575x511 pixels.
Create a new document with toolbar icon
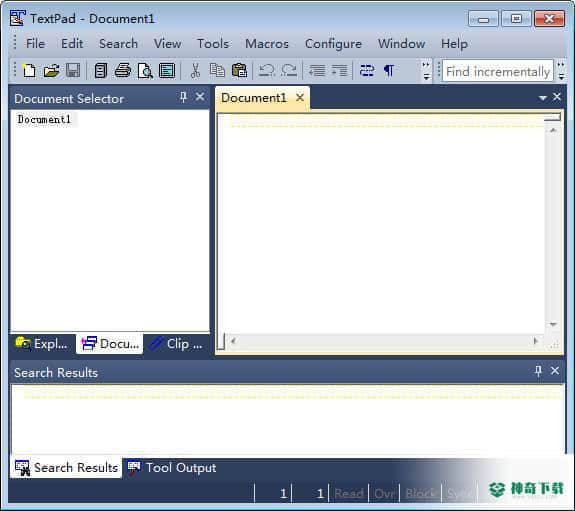tap(29, 70)
